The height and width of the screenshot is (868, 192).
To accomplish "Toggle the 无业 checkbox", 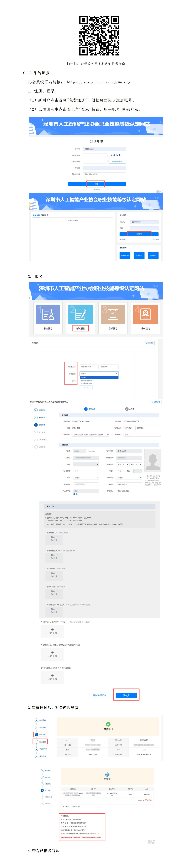I will pos(74,494).
